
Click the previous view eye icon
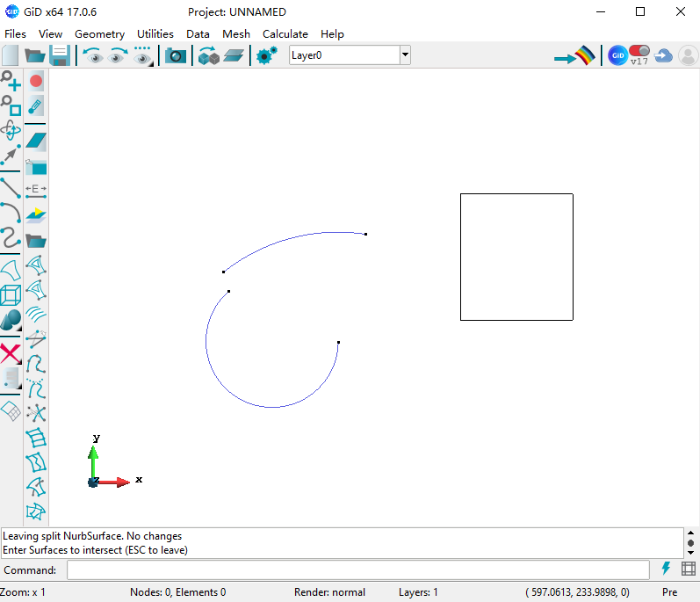point(93,55)
